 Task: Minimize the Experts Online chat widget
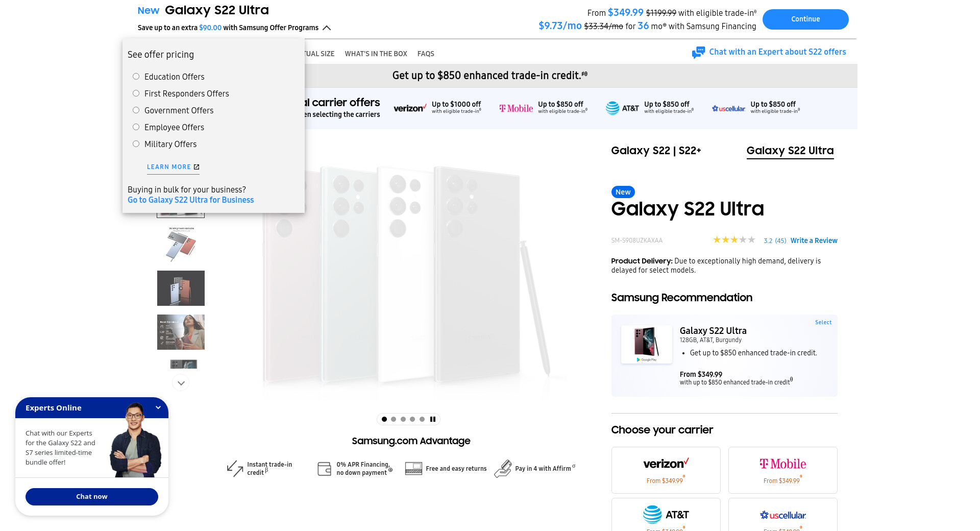(158, 407)
